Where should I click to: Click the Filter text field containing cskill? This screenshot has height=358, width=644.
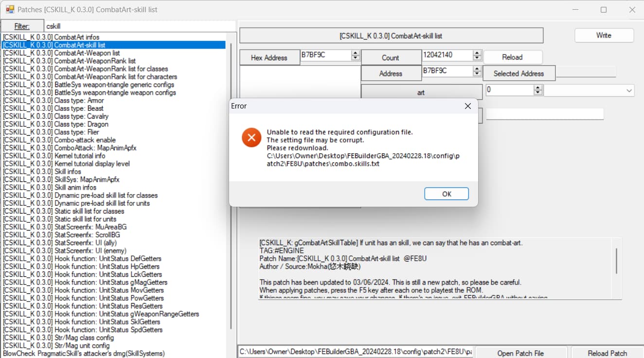coord(139,26)
